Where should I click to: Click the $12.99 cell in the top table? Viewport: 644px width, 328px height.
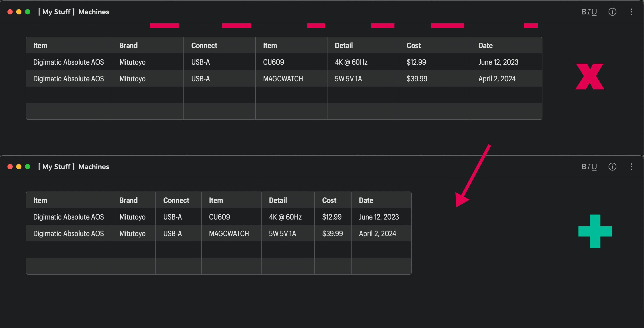coord(435,62)
